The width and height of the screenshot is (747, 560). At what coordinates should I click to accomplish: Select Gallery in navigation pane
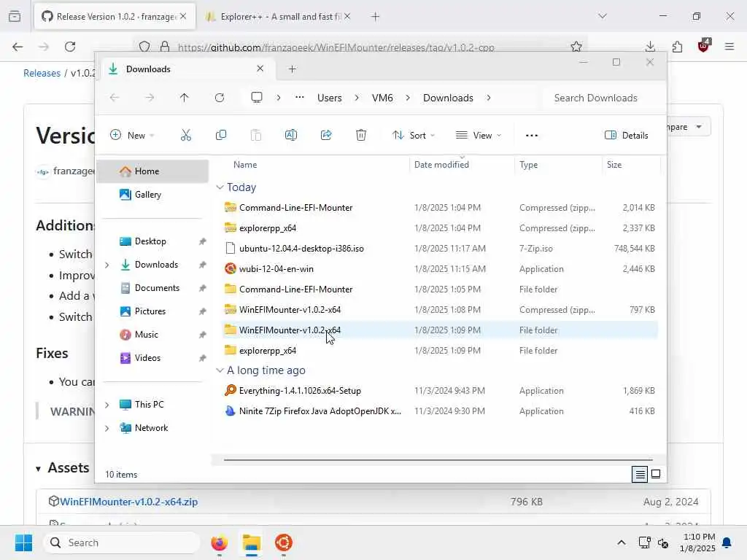(152, 195)
